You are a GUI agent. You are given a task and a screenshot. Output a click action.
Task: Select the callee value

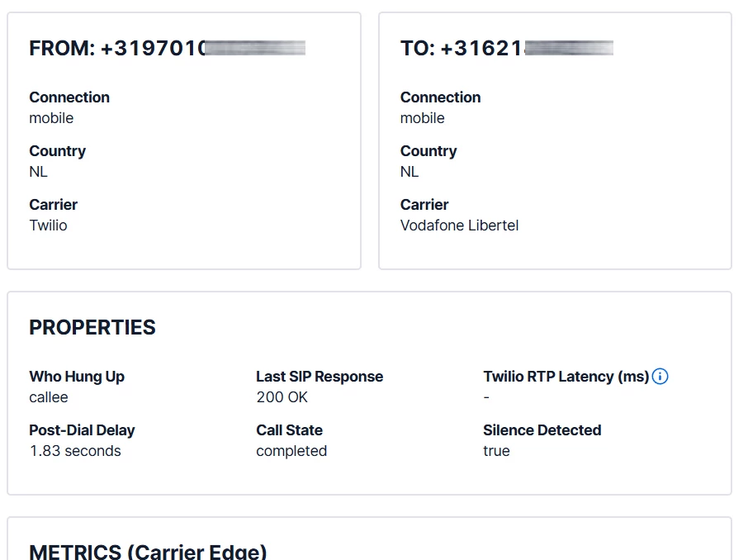49,397
